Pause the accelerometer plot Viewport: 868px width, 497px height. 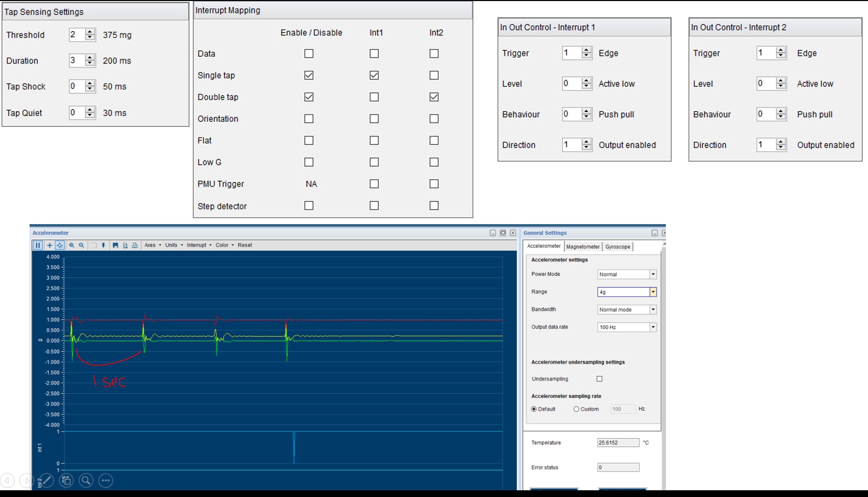pos(38,245)
